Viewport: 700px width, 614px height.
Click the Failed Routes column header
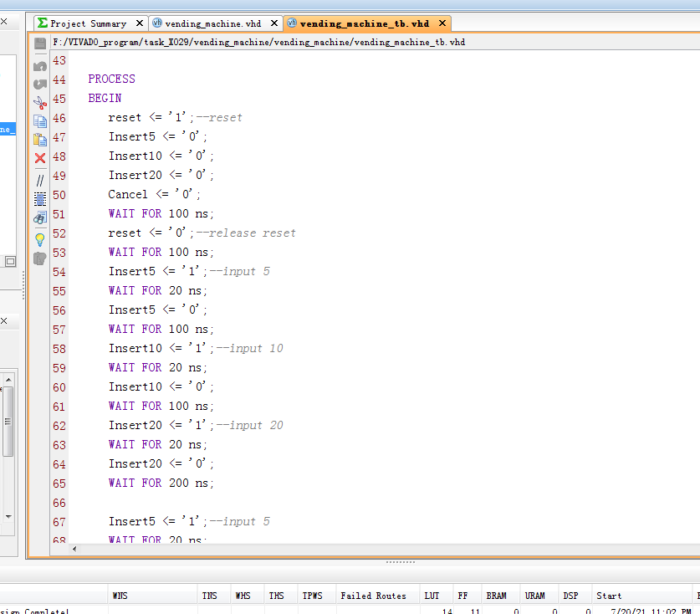pyautogui.click(x=373, y=596)
